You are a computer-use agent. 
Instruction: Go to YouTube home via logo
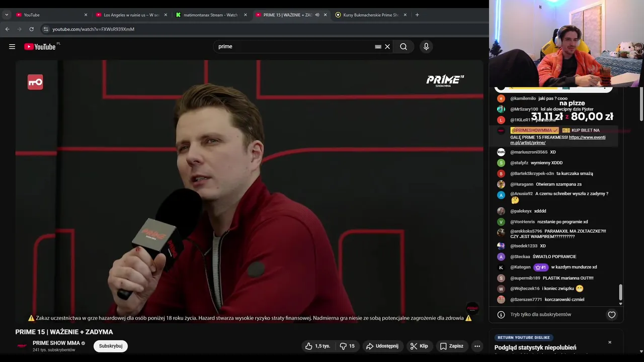tap(40, 46)
